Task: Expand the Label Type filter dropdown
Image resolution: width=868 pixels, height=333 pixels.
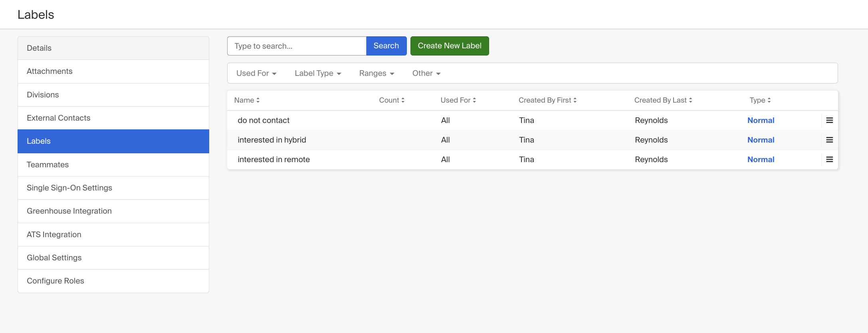Action: click(x=318, y=73)
